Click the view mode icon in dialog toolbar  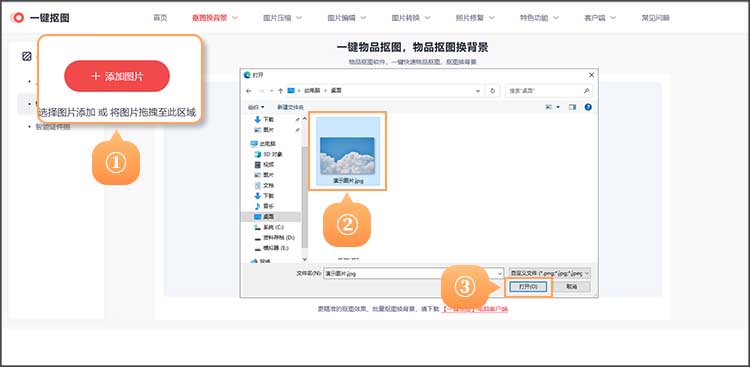click(550, 107)
